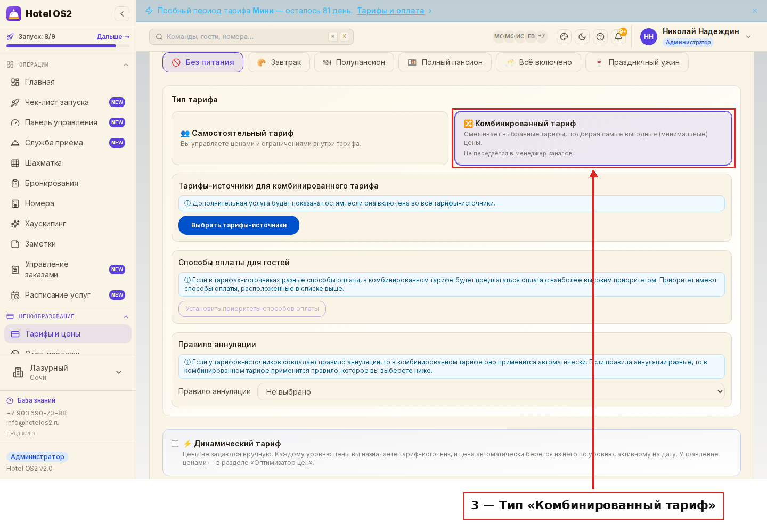Viewport: 767px width, 532px height.
Task: Select the Завтрак meal option
Action: (x=279, y=62)
